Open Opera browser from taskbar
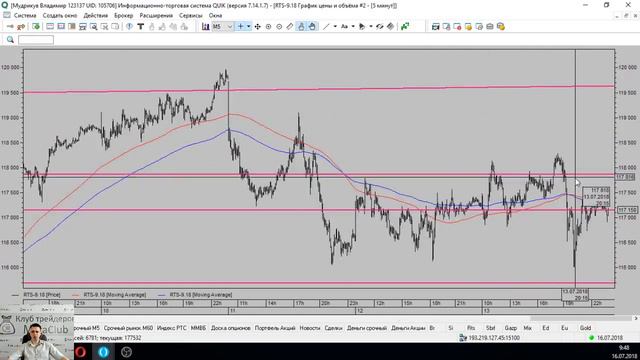 80,351
